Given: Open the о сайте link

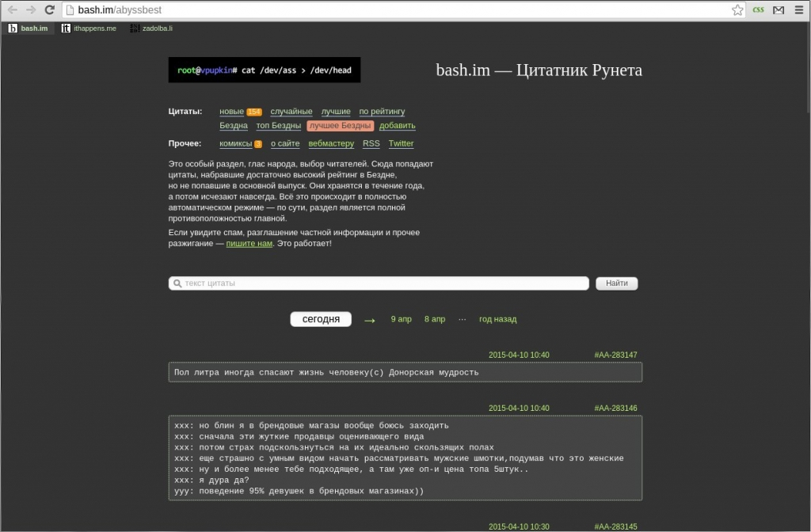Looking at the screenshot, I should coord(285,144).
